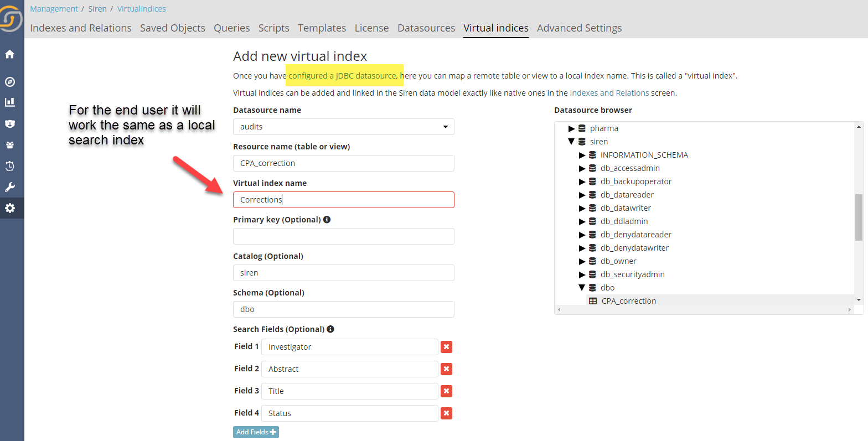Viewport: 868px width, 441px height.
Task: Open Management using the gear icon
Action: 9,208
